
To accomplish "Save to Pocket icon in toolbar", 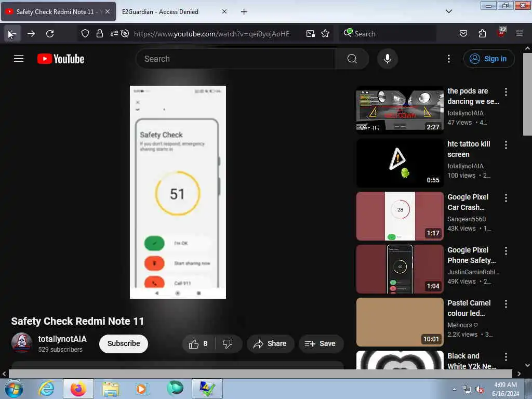I will [463, 33].
